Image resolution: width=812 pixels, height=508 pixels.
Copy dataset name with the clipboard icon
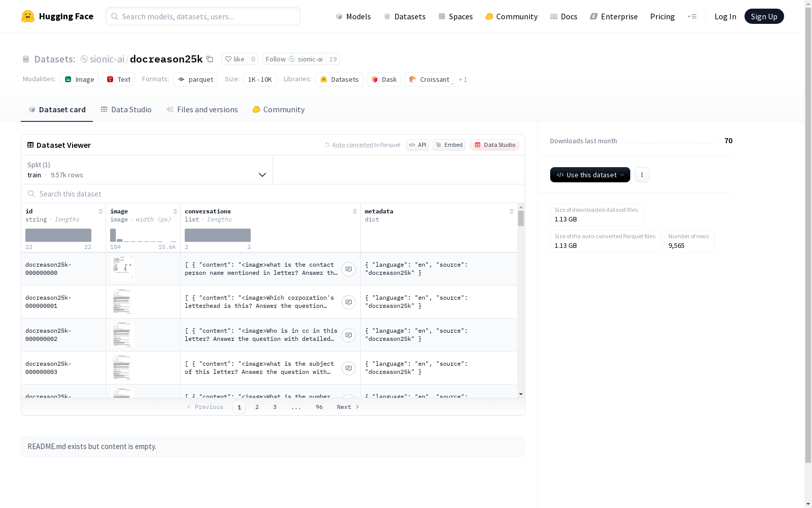click(210, 59)
